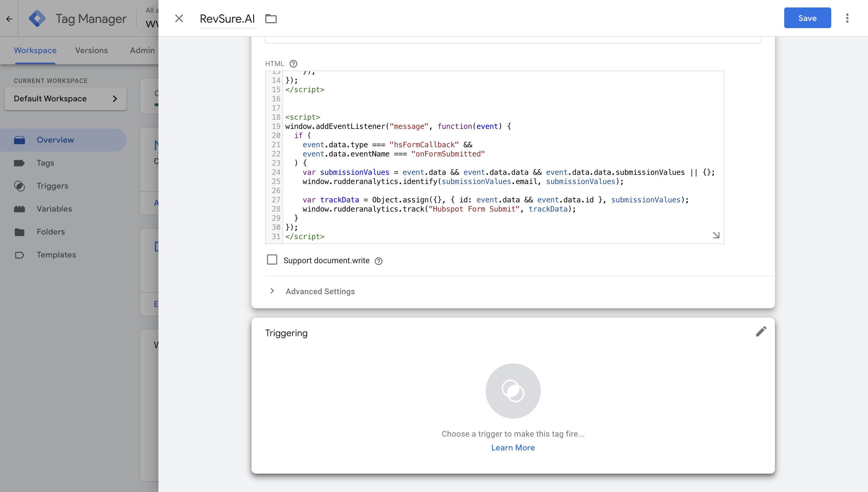
Task: Click the tag folder icon beside RevSure.AI
Action: 271,19
